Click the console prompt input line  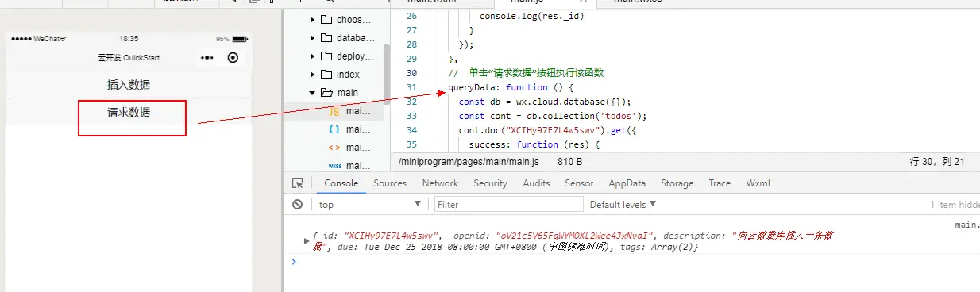pos(635,261)
